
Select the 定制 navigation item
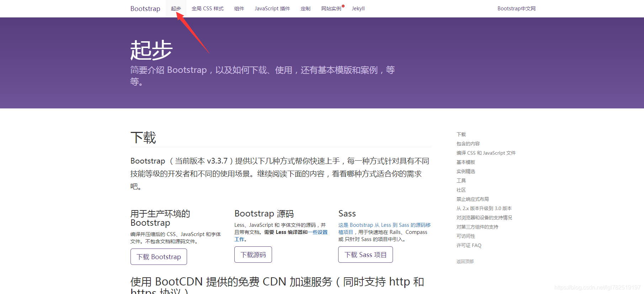pos(305,9)
